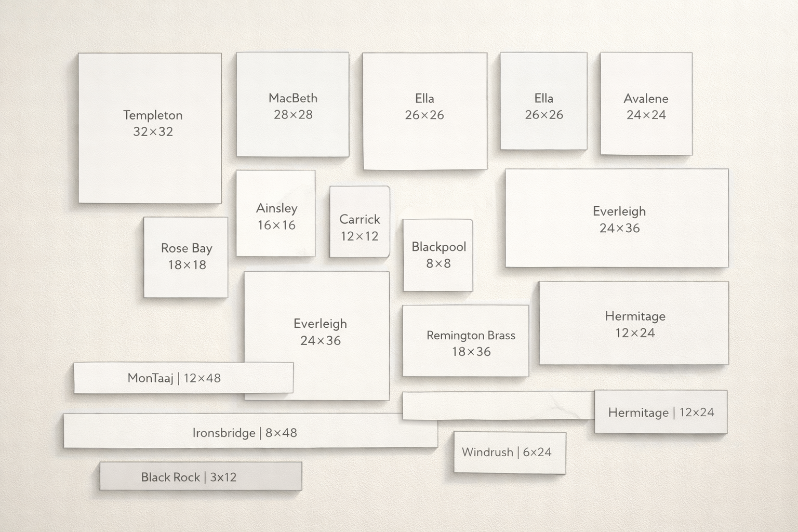Click the small Hermitage | 12×24 tile
The image size is (798, 532).
661,412
